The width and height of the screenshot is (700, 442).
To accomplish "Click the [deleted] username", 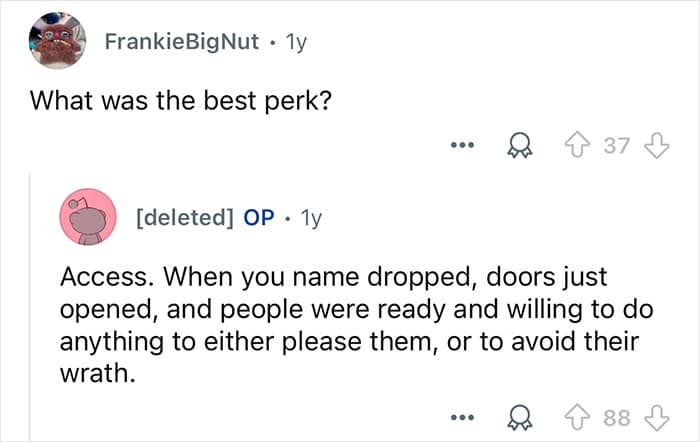I will point(186,217).
